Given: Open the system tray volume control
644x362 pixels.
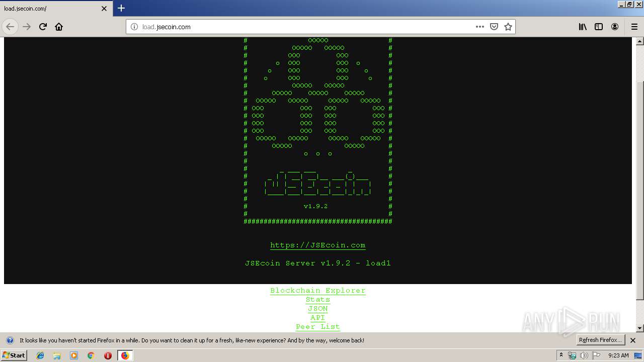Looking at the screenshot, I should click(x=584, y=355).
